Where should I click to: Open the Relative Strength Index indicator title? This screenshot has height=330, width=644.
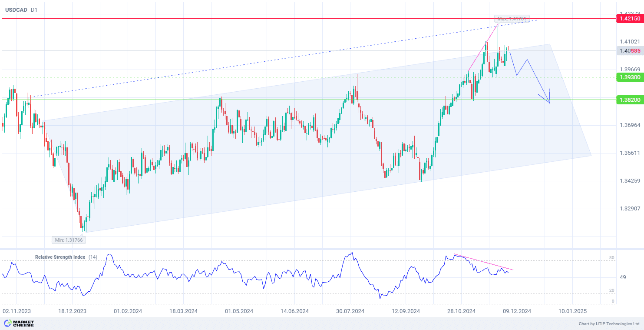tap(60, 257)
